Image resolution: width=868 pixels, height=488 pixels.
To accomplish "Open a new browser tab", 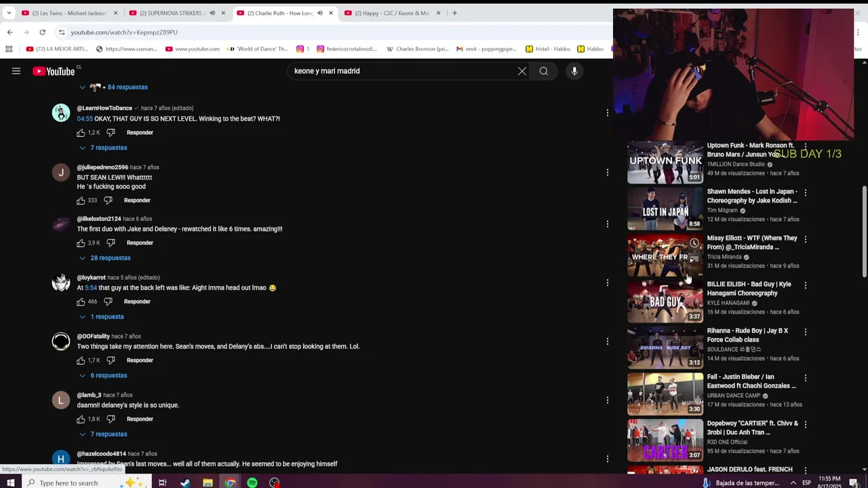I will click(x=454, y=13).
